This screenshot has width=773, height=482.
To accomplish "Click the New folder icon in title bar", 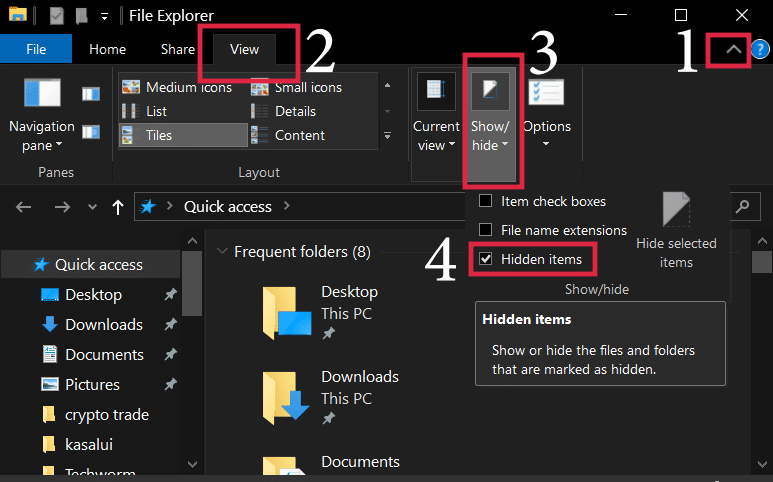I will click(81, 16).
